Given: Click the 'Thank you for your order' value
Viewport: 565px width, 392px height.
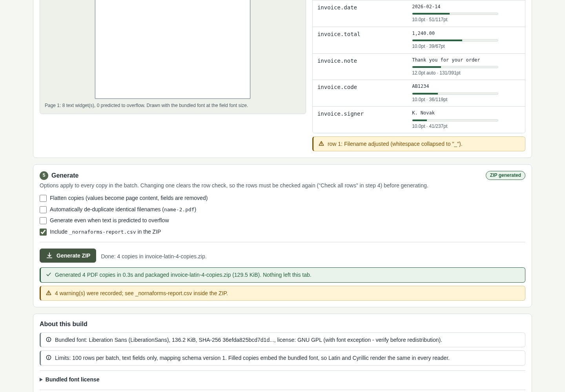Looking at the screenshot, I should (x=446, y=60).
